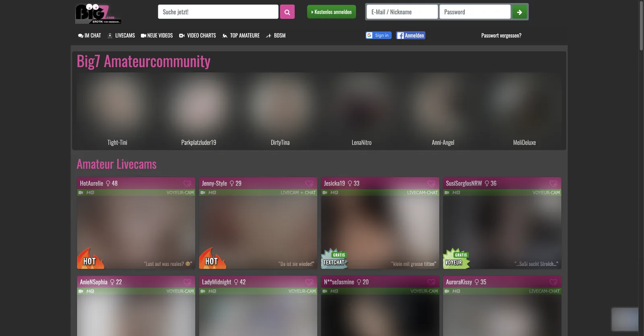Open LenaNitro profile name

click(x=361, y=143)
